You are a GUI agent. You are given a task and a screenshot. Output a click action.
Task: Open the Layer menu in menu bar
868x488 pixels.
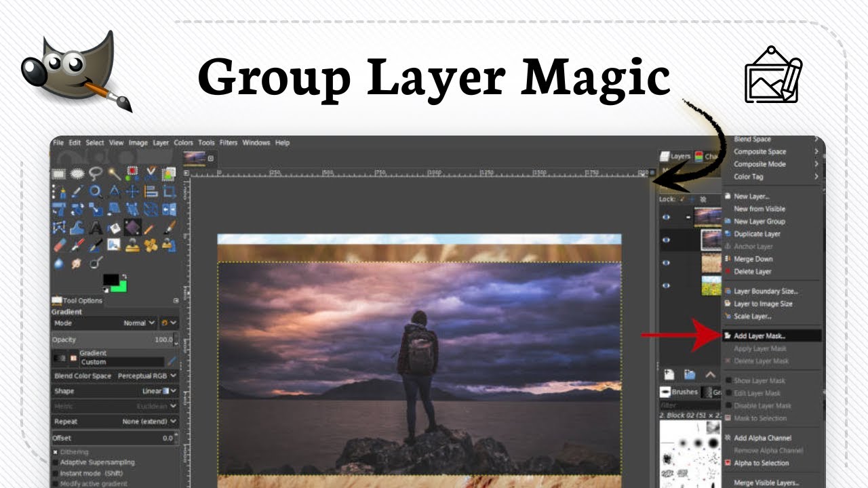point(161,143)
